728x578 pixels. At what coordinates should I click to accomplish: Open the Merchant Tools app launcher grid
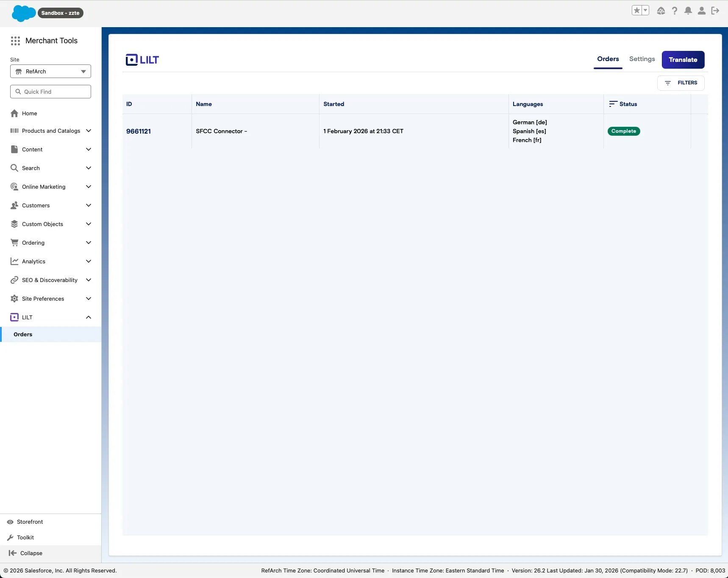point(15,41)
